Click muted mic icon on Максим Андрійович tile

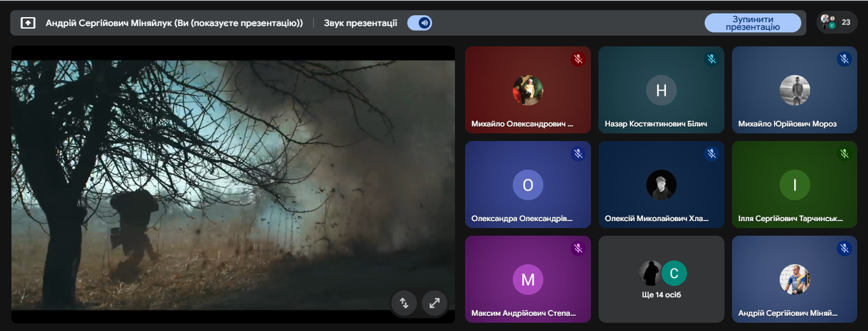point(578,249)
